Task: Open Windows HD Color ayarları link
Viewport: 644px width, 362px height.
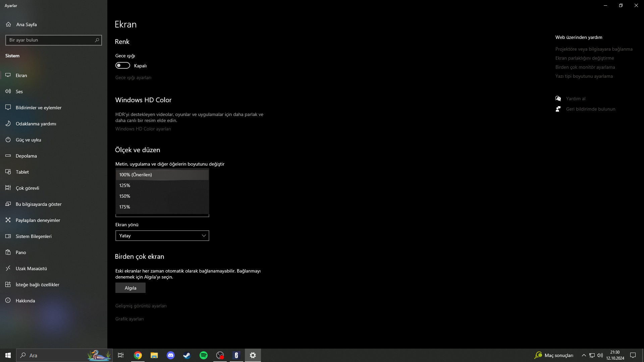Action: 143,129
